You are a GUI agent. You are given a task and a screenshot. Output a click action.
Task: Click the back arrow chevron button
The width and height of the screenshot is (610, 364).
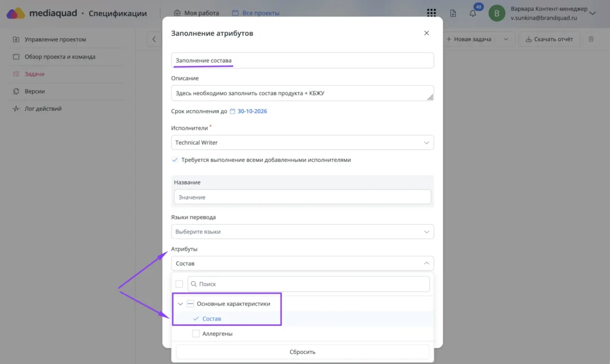(x=154, y=39)
